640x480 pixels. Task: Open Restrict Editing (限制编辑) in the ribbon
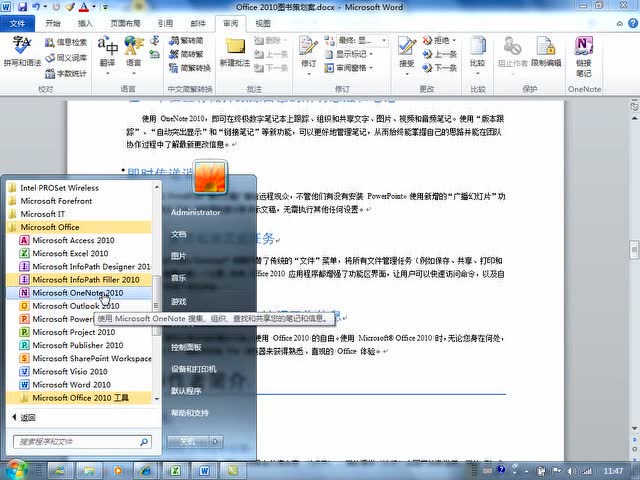pos(546,52)
